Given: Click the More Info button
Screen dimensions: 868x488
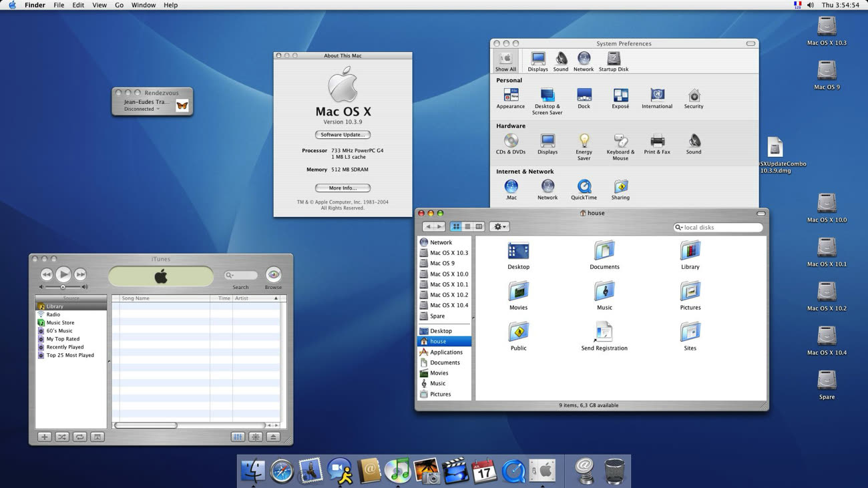Looking at the screenshot, I should (343, 188).
